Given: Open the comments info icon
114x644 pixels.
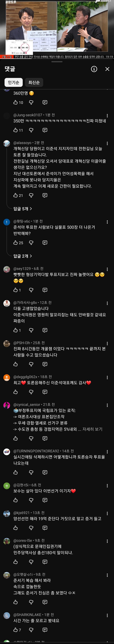Looking at the screenshot, I should click(x=94, y=69).
